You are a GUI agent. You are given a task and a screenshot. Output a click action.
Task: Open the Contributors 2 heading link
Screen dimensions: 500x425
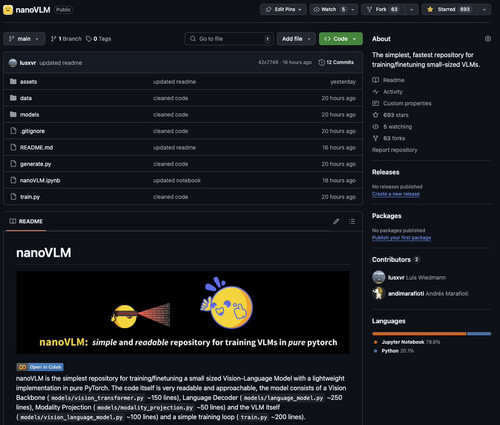[x=396, y=259]
